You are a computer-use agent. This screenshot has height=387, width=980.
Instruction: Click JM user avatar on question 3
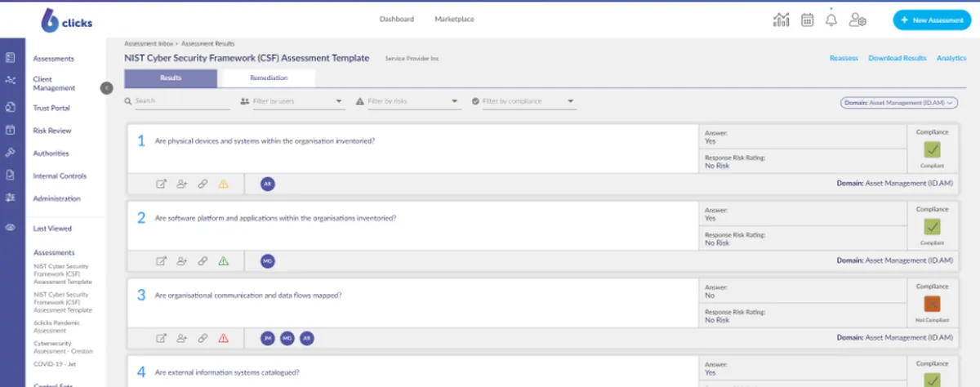click(x=268, y=337)
